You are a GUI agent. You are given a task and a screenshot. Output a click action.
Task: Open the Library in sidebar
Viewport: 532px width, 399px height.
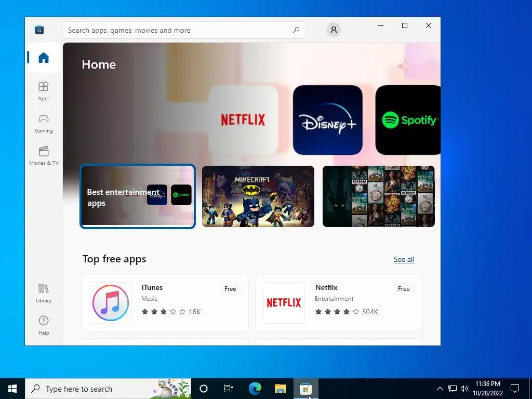44,293
